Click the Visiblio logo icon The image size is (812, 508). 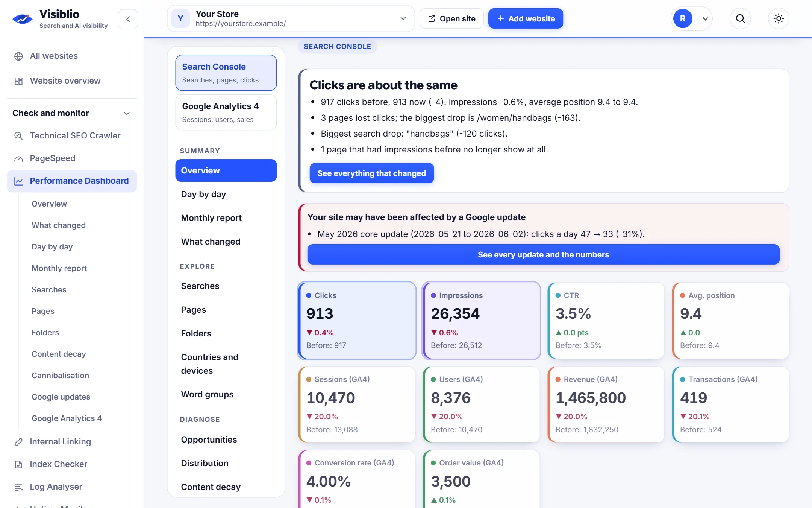coord(22,19)
